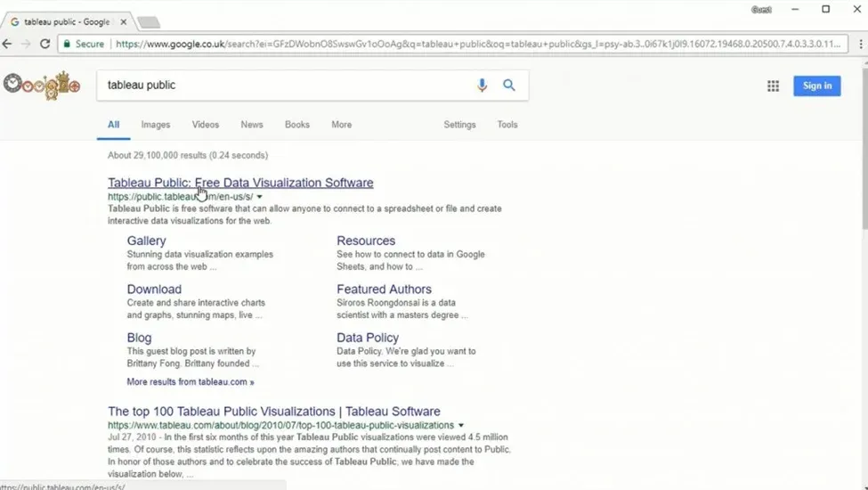Click the Secure padlock icon in address bar
Viewport: 868px width, 490px height.
coord(66,44)
